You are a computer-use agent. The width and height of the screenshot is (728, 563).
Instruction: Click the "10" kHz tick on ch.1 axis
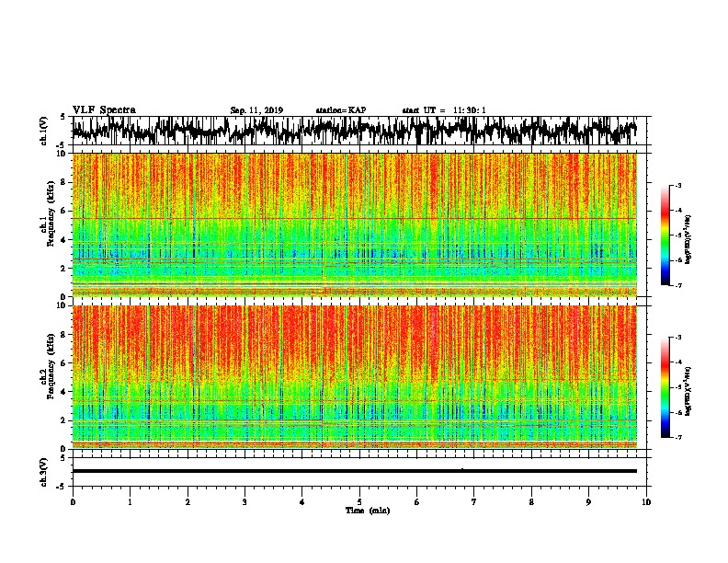click(63, 154)
